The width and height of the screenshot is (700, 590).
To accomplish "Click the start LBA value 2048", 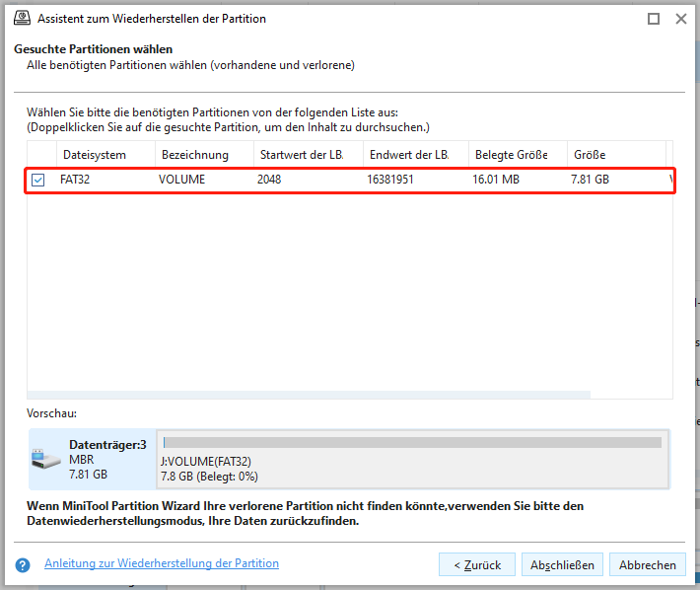I will (x=269, y=180).
